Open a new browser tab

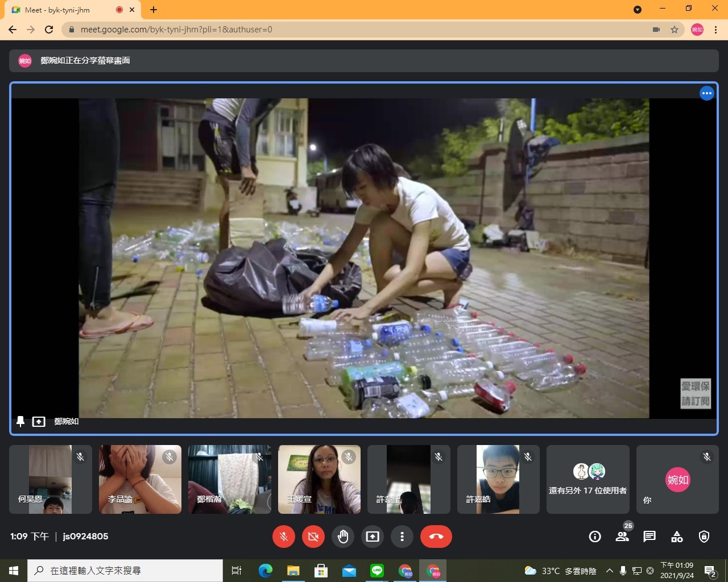pyautogui.click(x=154, y=10)
